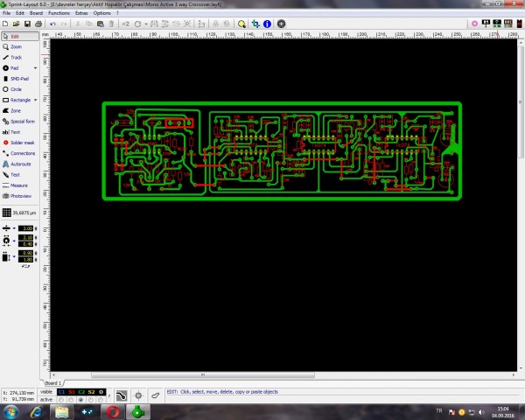Toggle visibility of layer S1
525x420 pixels.
pyautogui.click(x=72, y=391)
